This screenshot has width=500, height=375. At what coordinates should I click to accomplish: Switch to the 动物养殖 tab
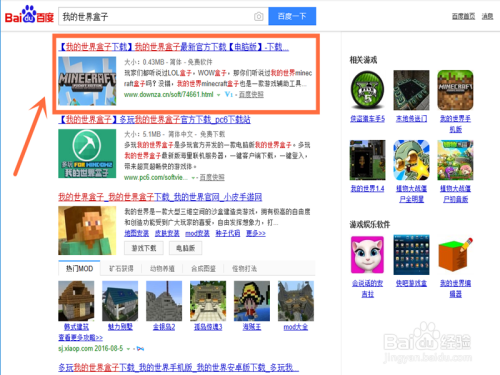(x=162, y=268)
